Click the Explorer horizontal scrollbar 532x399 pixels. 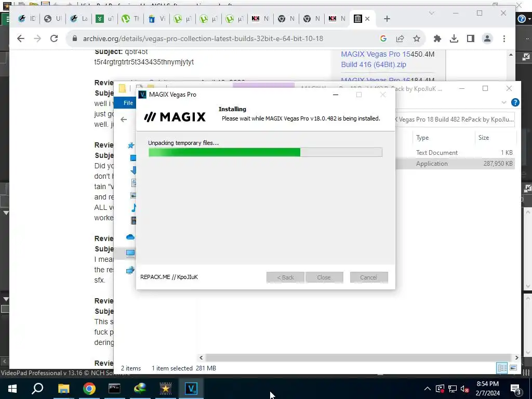[x=358, y=357]
